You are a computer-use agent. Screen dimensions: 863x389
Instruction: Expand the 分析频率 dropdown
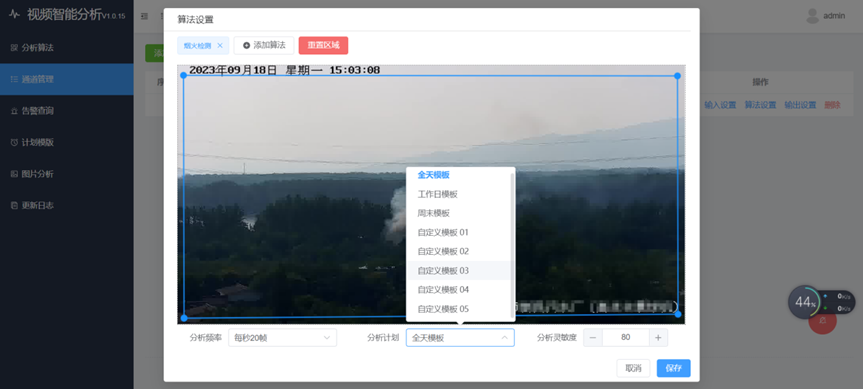pos(282,338)
